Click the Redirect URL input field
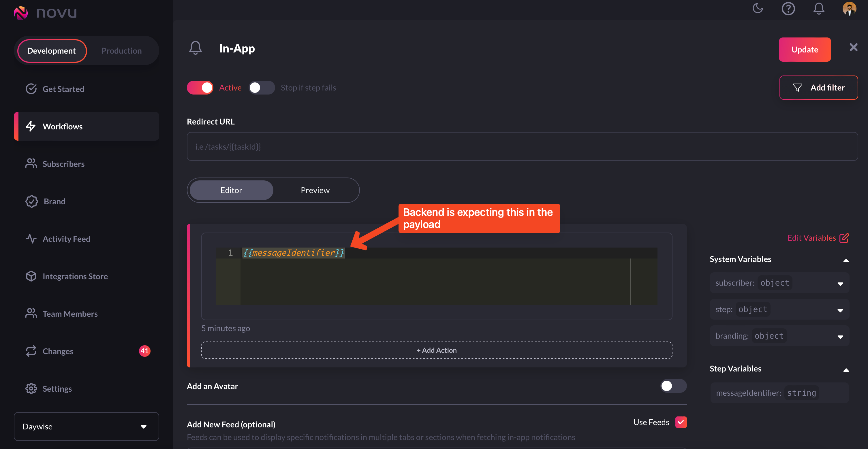Image resolution: width=868 pixels, height=449 pixels. pos(522,146)
